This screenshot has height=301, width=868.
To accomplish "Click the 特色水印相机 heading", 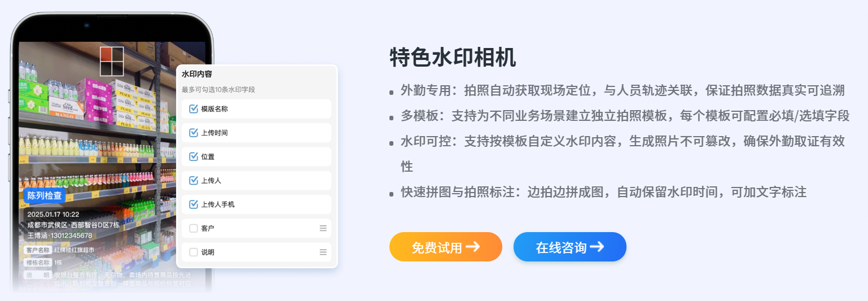I will tap(453, 58).
